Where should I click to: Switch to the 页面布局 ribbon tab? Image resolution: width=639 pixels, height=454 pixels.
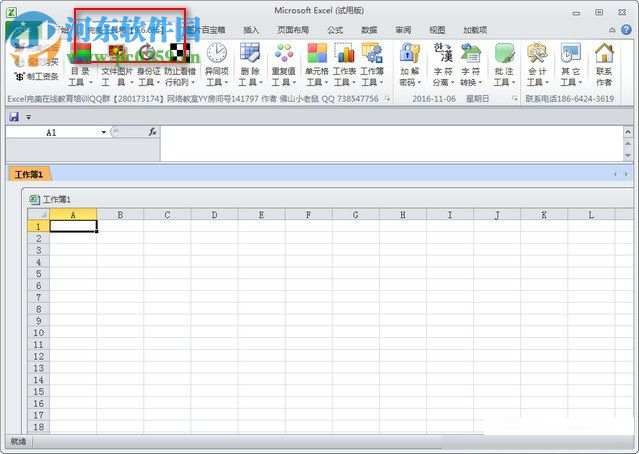tap(293, 30)
